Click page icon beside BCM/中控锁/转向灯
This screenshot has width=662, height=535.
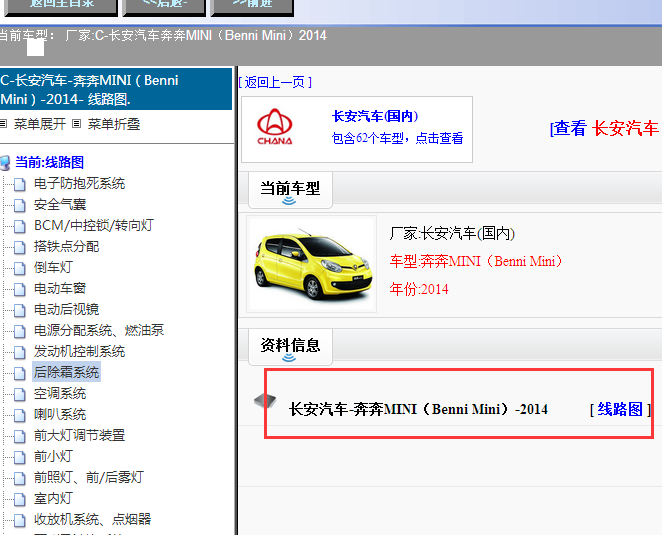click(19, 226)
